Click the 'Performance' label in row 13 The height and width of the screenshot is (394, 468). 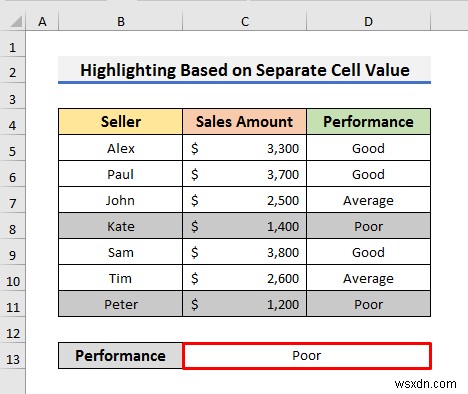coord(121,356)
